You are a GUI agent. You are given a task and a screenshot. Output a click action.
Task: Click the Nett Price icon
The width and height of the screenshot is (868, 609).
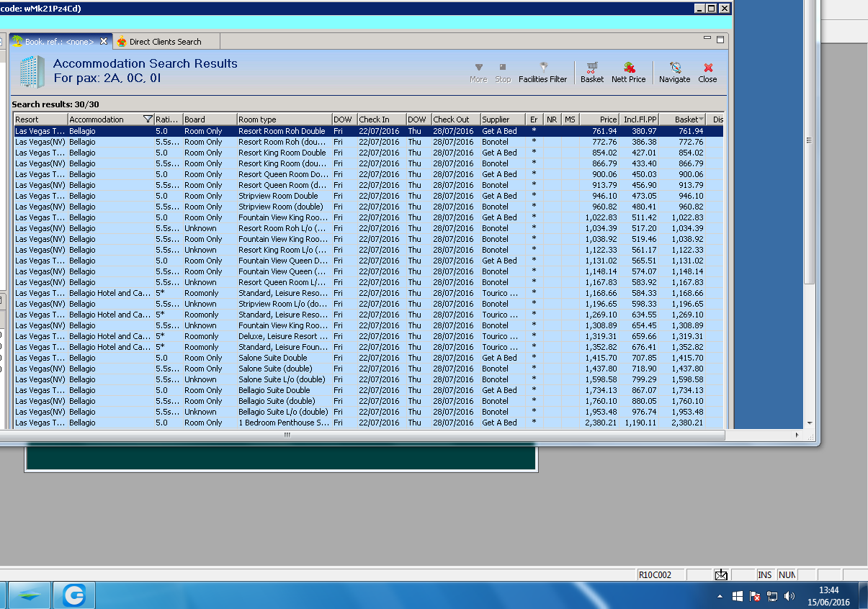pyautogui.click(x=628, y=72)
